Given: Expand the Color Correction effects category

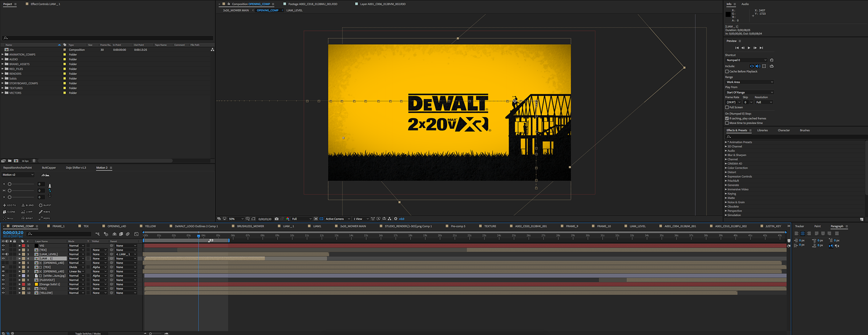Looking at the screenshot, I should 726,168.
